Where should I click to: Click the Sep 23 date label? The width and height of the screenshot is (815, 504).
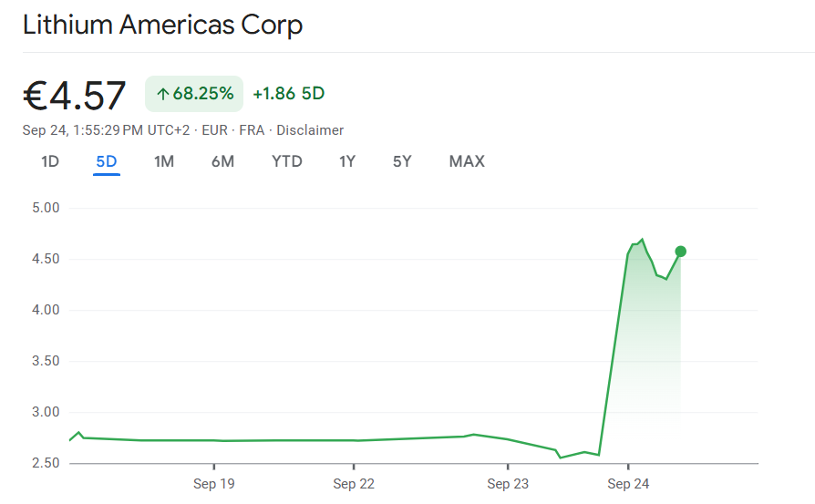pos(508,484)
